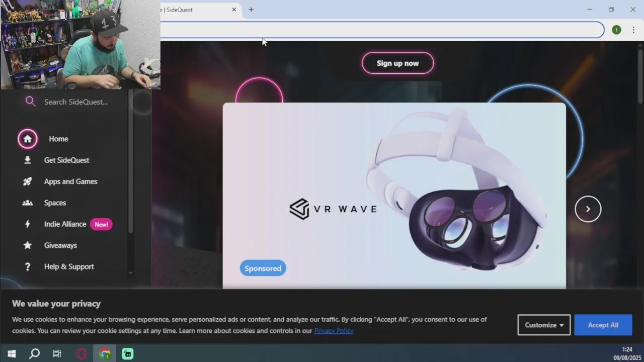This screenshot has height=362, width=644.
Task: Navigate to Spaces
Action: tap(55, 203)
